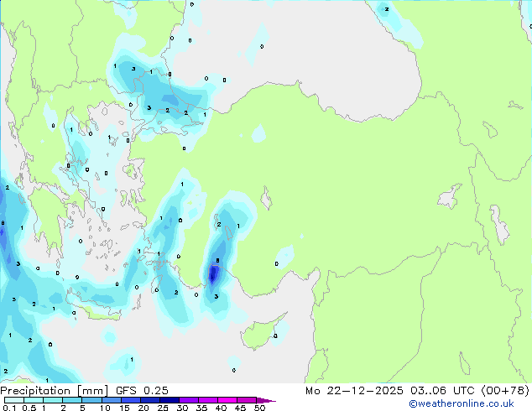Select the 15–20 mm legend color box
Viewport: 532px width, 411px height.
click(131, 400)
